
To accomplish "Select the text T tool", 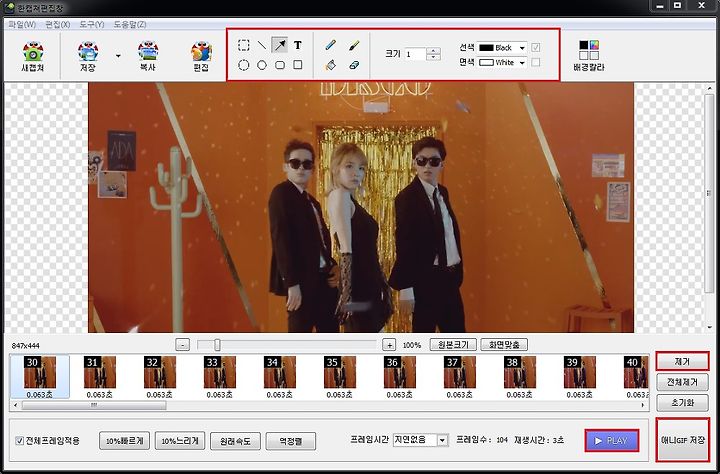I will point(298,45).
